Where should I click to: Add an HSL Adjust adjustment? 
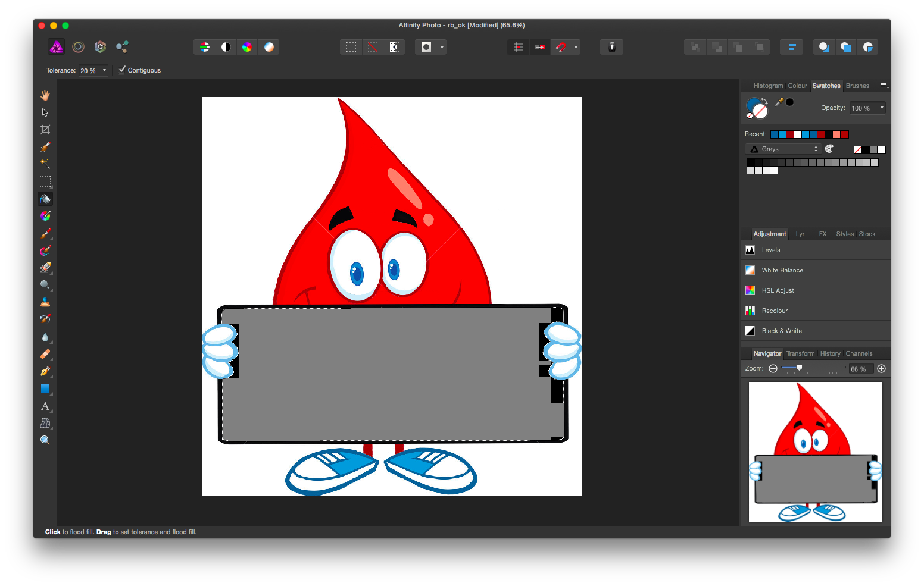[x=815, y=290]
